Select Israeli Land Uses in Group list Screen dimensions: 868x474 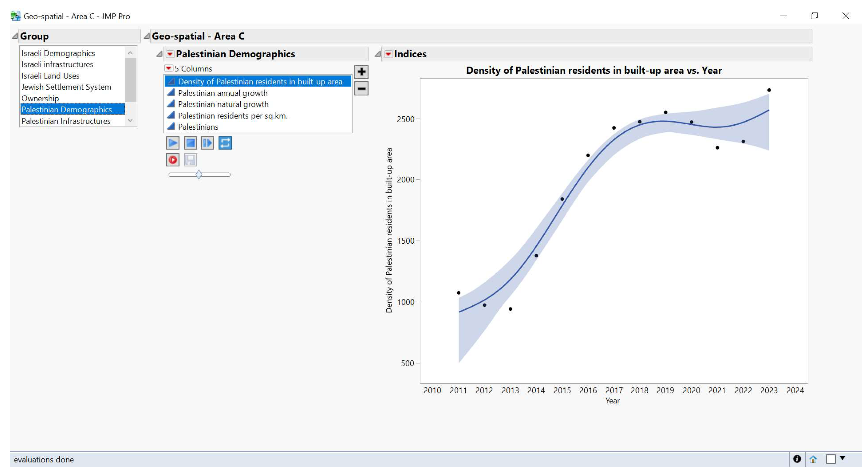point(51,76)
